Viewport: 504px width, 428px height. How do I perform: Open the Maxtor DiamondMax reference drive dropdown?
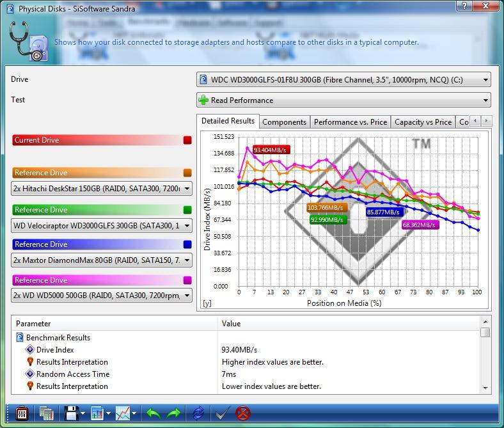(102, 260)
